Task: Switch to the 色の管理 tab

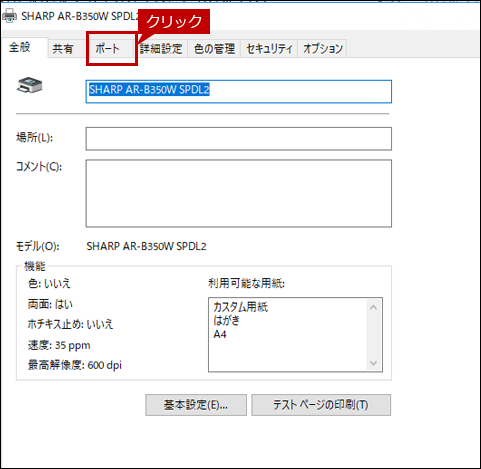Action: coord(214,49)
